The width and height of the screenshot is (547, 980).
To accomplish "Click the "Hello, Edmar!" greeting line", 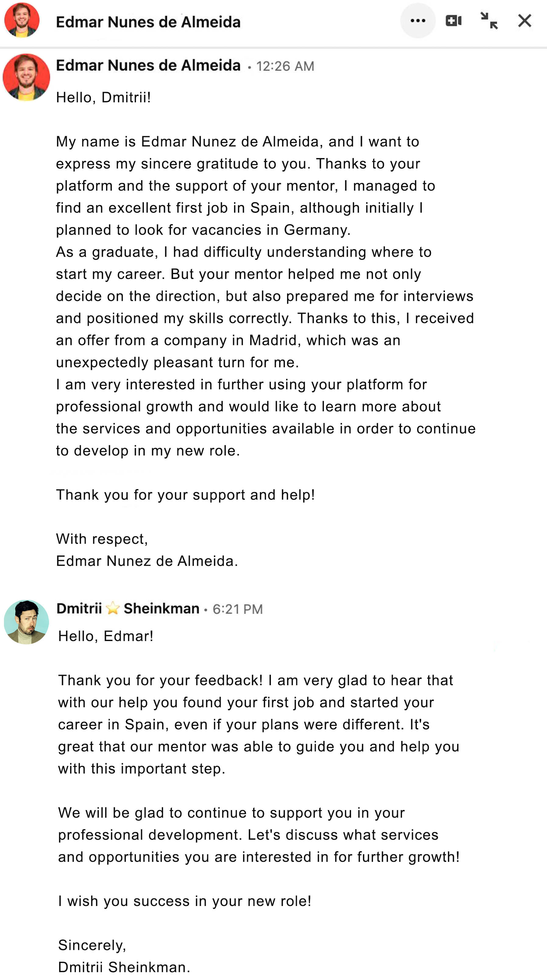I will tap(106, 636).
